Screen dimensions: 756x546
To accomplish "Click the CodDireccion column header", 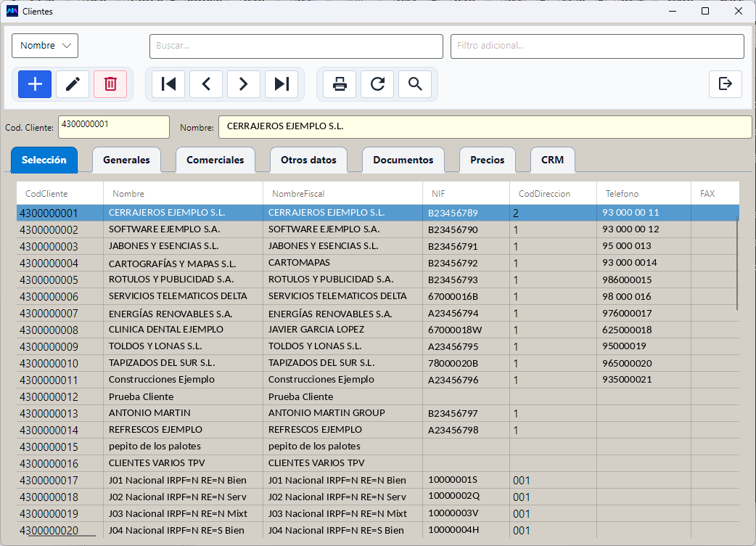I will pyautogui.click(x=554, y=193).
